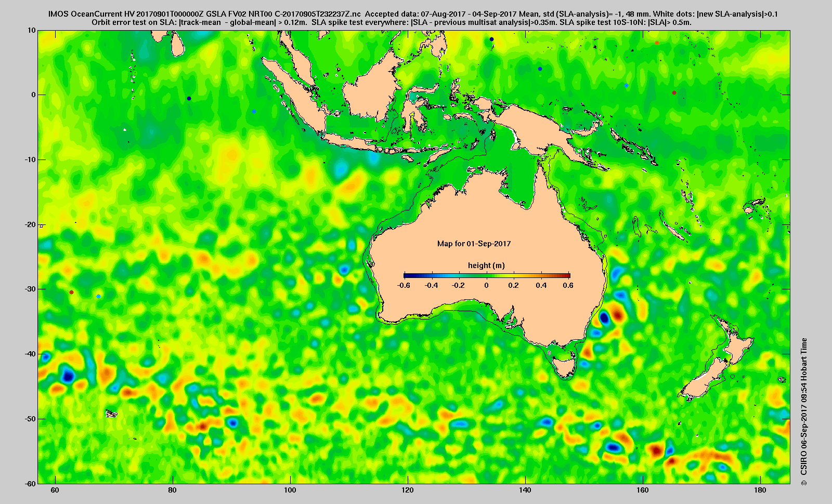Viewport: 832px width, 504px height.
Task: Click the latitude 10 axis label
Action: click(x=32, y=30)
